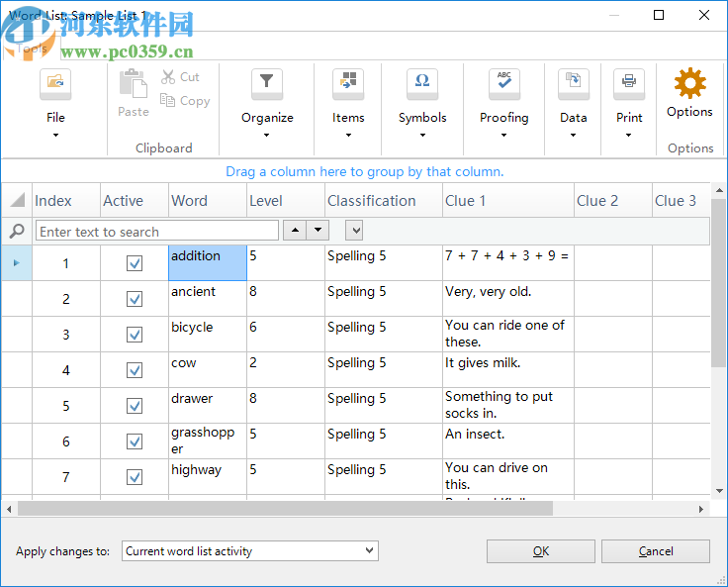Open the Options gear icon
This screenshot has width=728, height=587.
tap(690, 83)
